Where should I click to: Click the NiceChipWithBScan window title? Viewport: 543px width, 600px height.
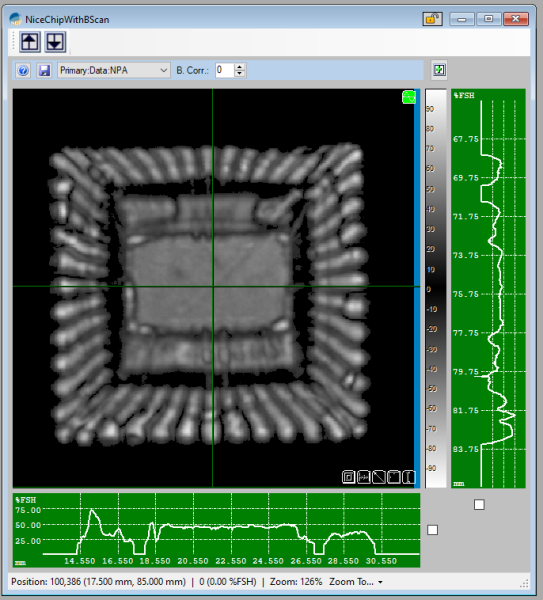tap(67, 20)
